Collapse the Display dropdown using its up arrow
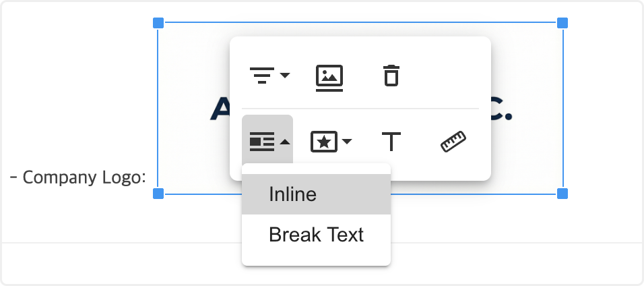644x286 pixels. pos(285,142)
